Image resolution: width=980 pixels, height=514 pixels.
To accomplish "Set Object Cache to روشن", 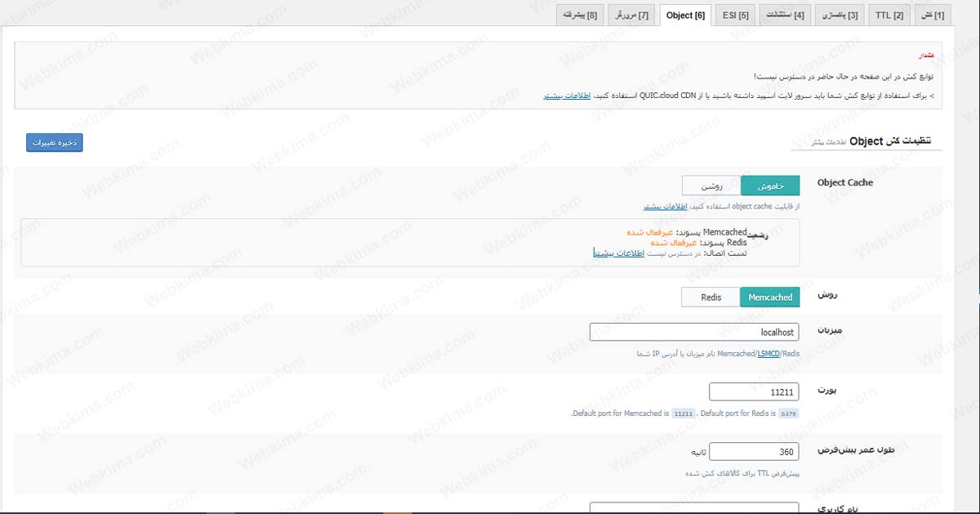I will 711,185.
